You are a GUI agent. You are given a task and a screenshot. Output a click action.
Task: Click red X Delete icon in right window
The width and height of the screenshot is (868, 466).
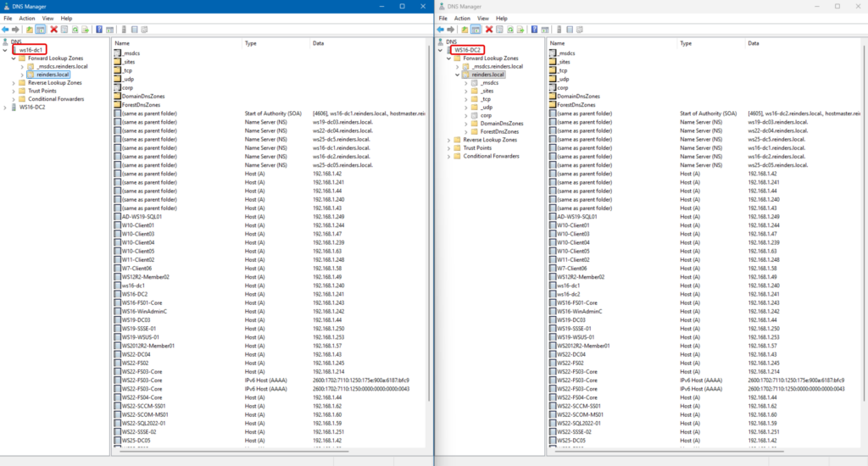[x=489, y=30]
